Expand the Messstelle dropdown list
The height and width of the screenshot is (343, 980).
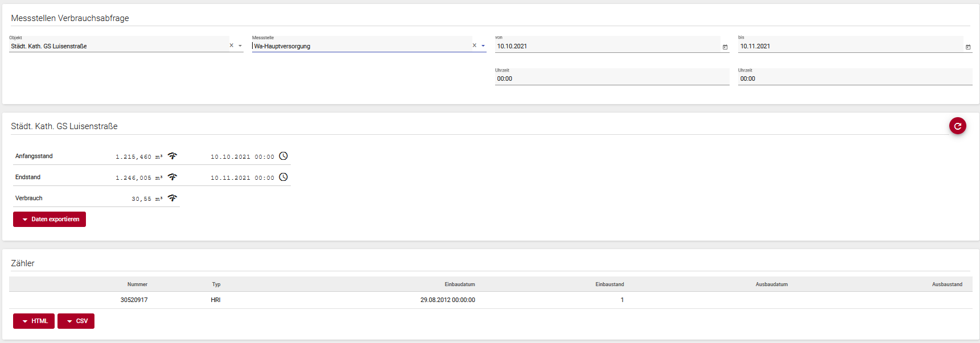(x=483, y=46)
